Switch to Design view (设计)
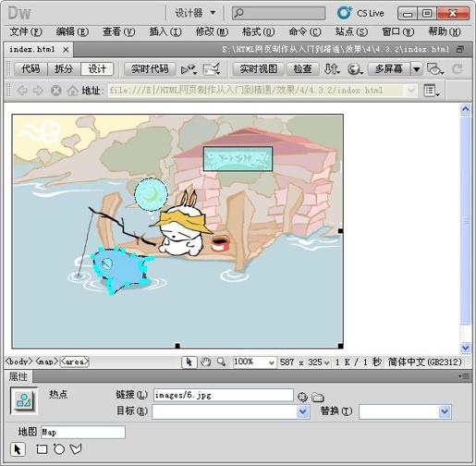Image resolution: width=476 pixels, height=466 pixels. pos(97,68)
